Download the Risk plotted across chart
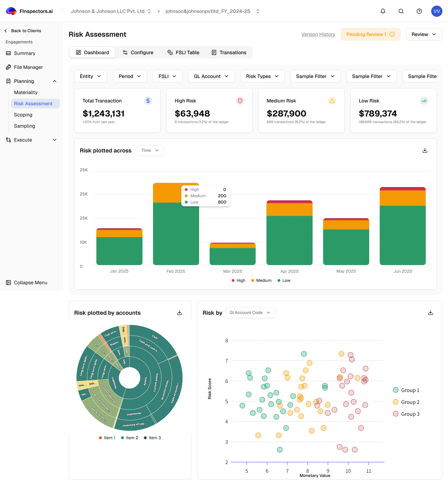Image resolution: width=448 pixels, height=485 pixels. pyautogui.click(x=425, y=150)
